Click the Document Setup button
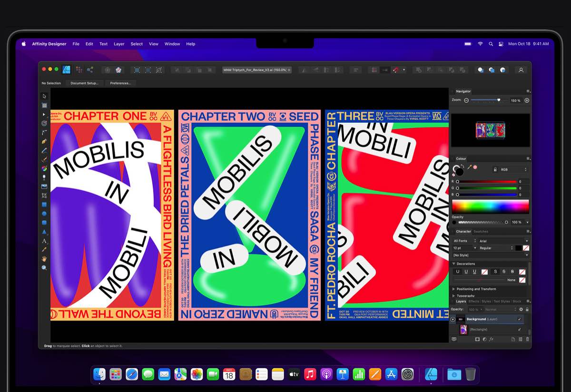 coord(84,83)
